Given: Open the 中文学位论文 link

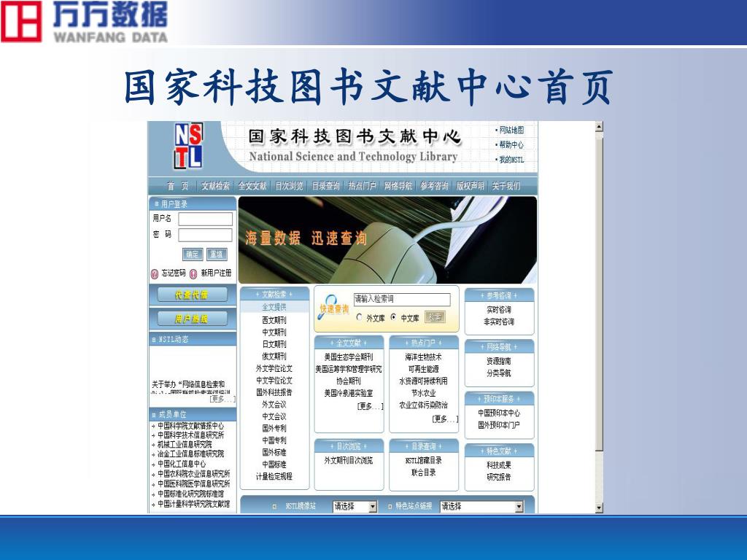Looking at the screenshot, I should [x=274, y=380].
